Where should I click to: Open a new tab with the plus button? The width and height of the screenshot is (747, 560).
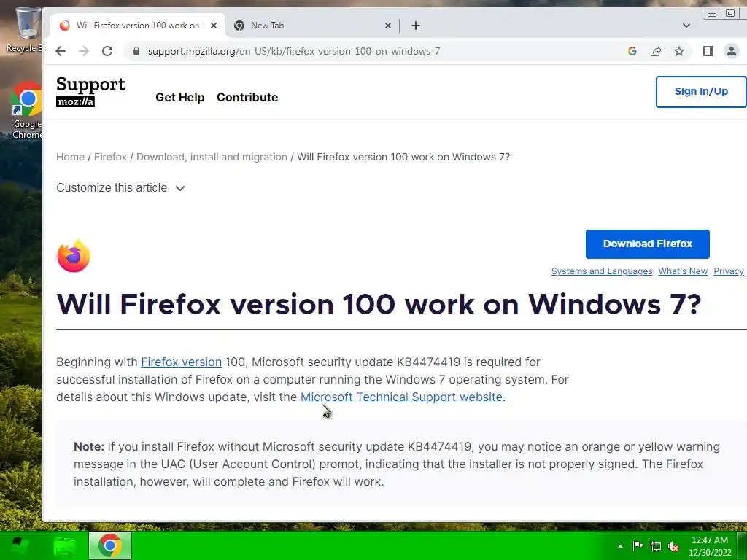pos(415,26)
